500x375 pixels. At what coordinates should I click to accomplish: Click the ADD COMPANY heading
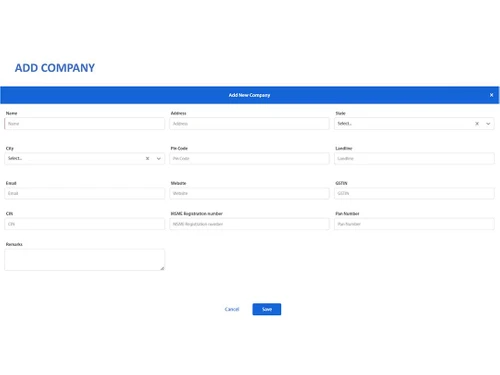point(55,68)
